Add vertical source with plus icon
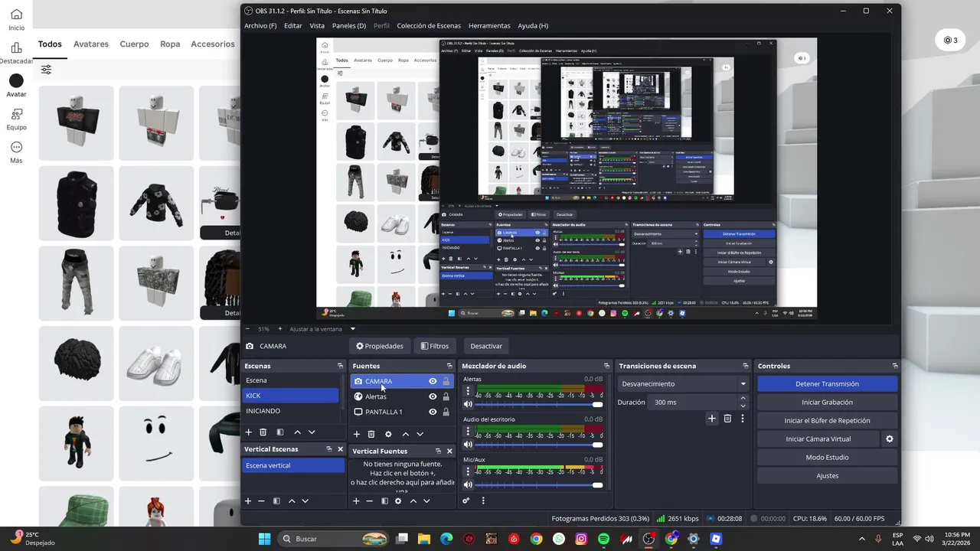 [x=356, y=500]
